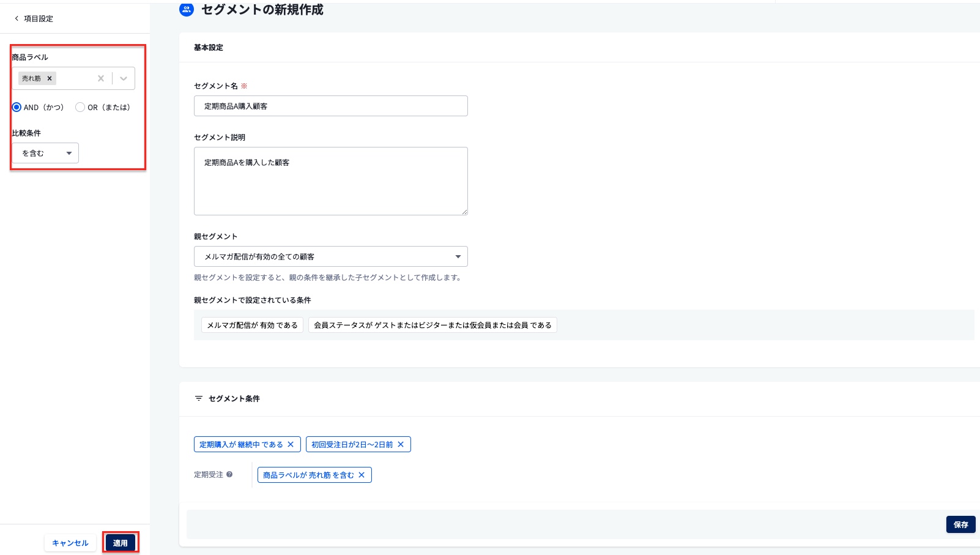Expand the 商品ラベル selection dropdown chevron
980x555 pixels.
[x=124, y=78]
